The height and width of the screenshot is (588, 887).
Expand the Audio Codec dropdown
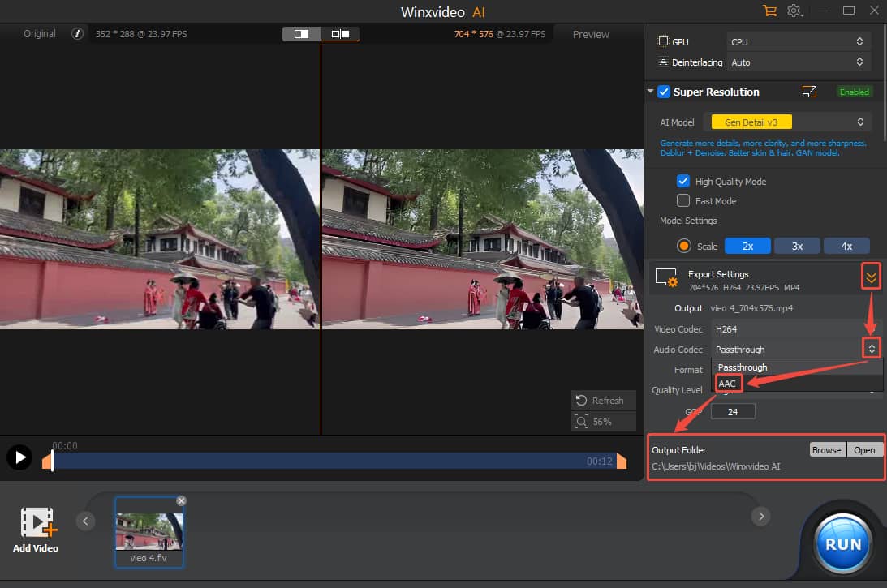[x=871, y=347]
